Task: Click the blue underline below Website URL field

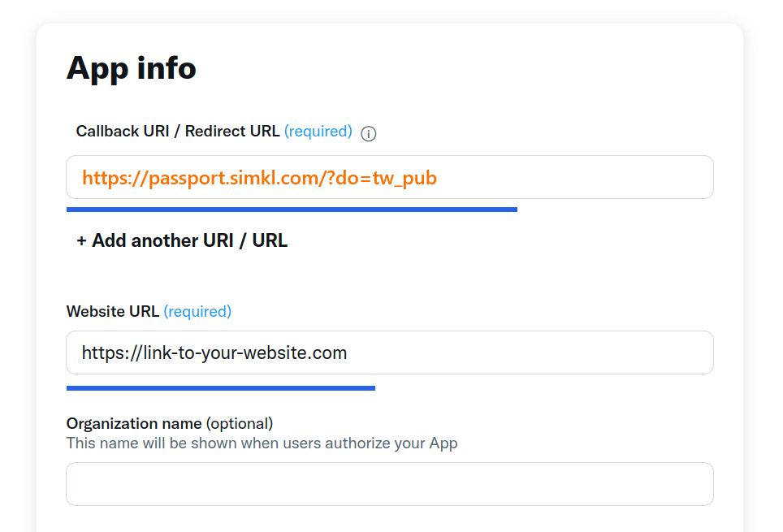Action: coord(221,388)
